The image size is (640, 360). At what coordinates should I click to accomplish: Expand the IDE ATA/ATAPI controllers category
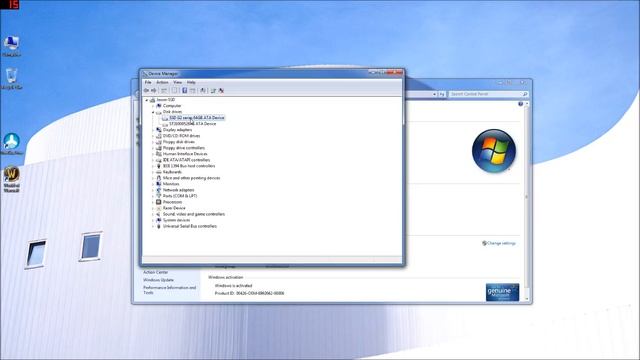[x=153, y=160]
